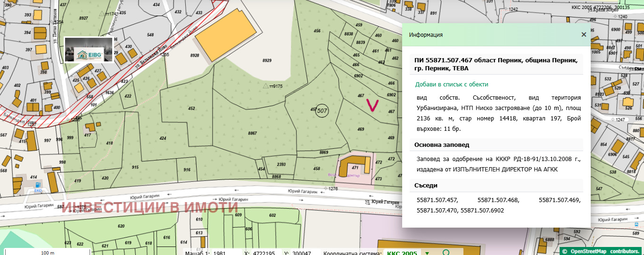Select parcel 452 on the map
The height and width of the screenshot is (255, 644).
pos(191,109)
